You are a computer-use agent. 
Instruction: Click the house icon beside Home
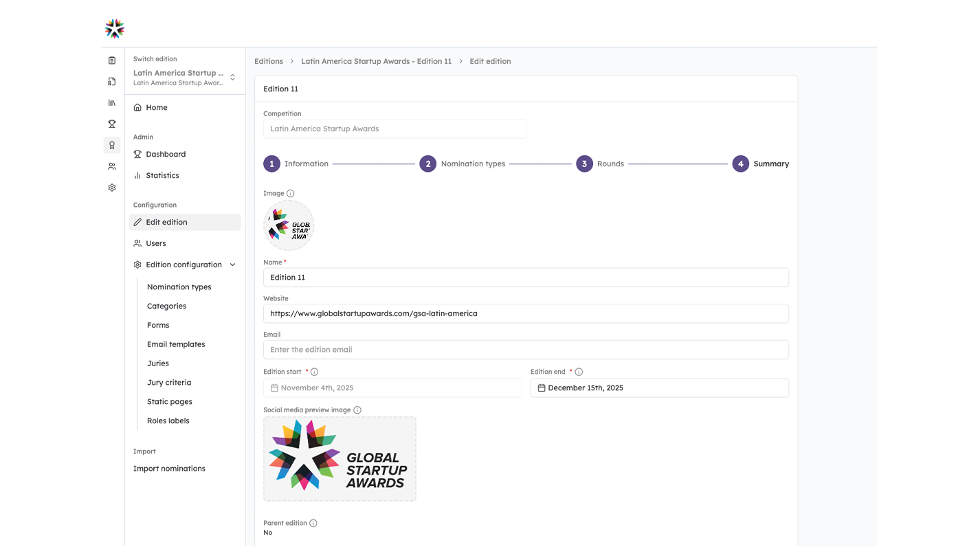(x=137, y=107)
